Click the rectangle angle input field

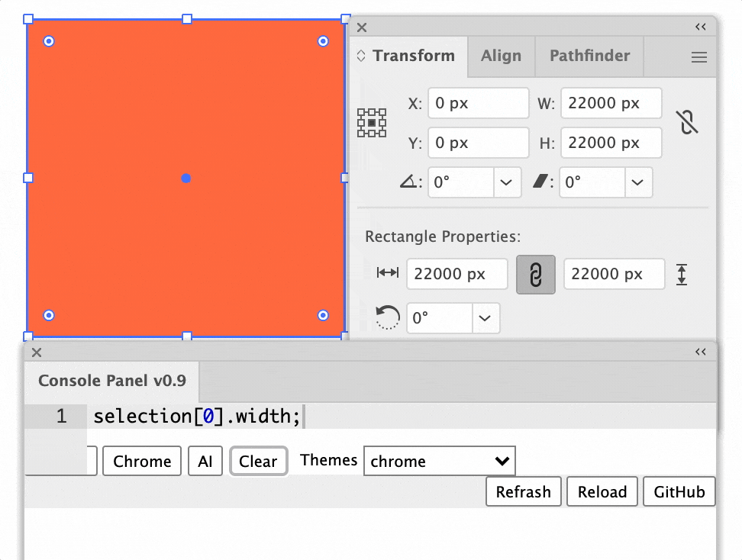(439, 318)
